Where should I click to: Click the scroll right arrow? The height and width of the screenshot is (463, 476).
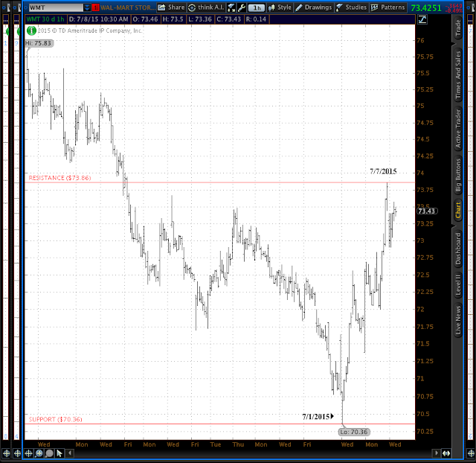(x=437, y=453)
